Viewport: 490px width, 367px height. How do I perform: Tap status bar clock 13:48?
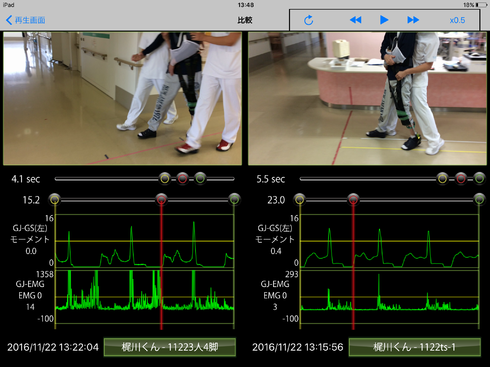coord(246,5)
